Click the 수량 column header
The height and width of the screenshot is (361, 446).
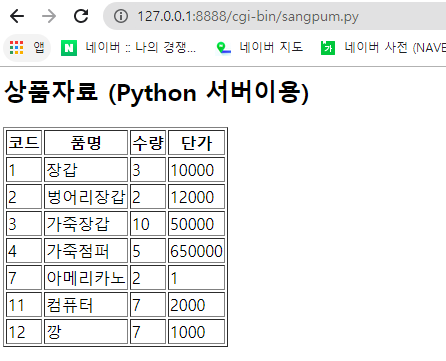[148, 143]
